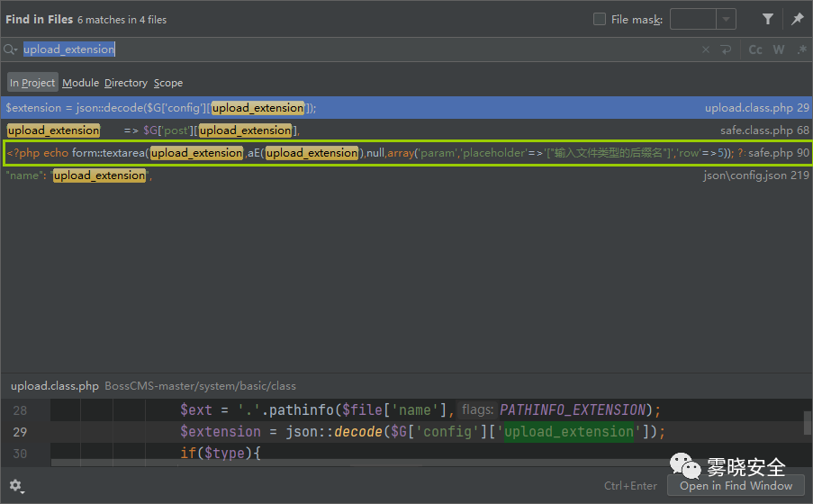Click the Ctrl+Enter shortcut hint
Screen dimensions: 813x504
pos(630,486)
